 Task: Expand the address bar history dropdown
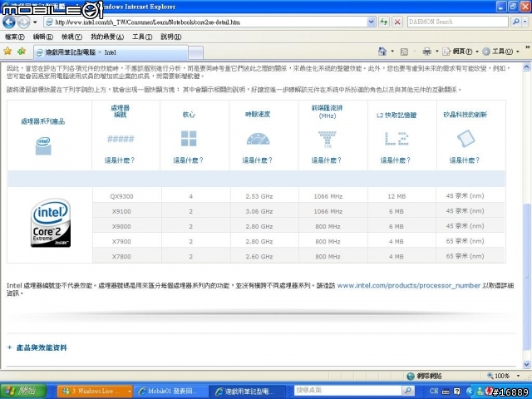tap(372, 22)
